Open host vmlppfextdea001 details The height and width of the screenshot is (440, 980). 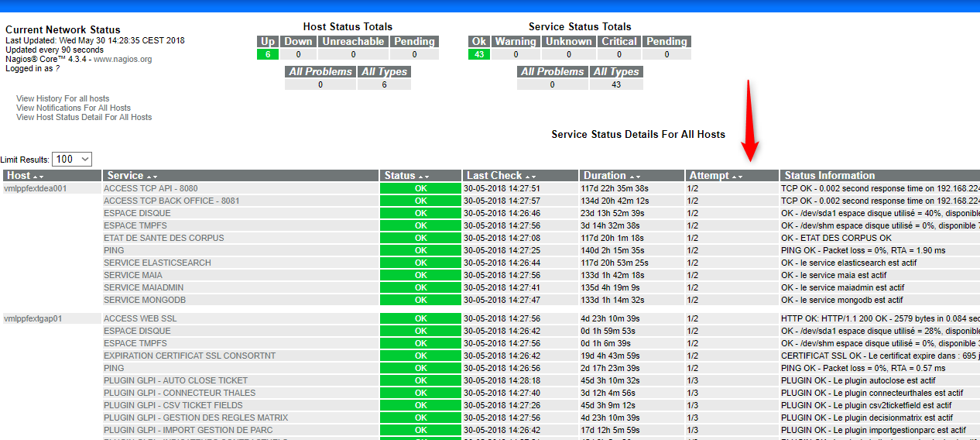(x=36, y=188)
